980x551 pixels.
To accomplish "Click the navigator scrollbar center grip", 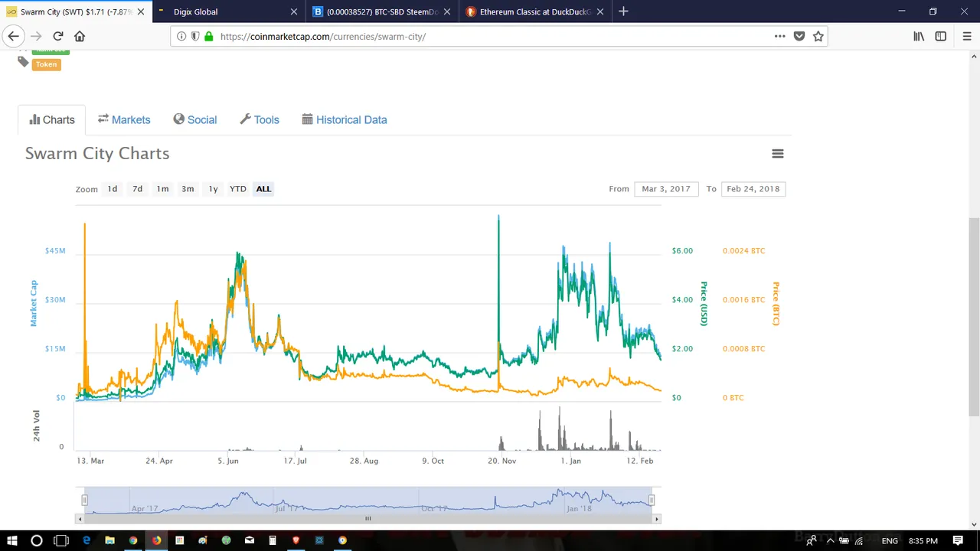I will pyautogui.click(x=367, y=519).
